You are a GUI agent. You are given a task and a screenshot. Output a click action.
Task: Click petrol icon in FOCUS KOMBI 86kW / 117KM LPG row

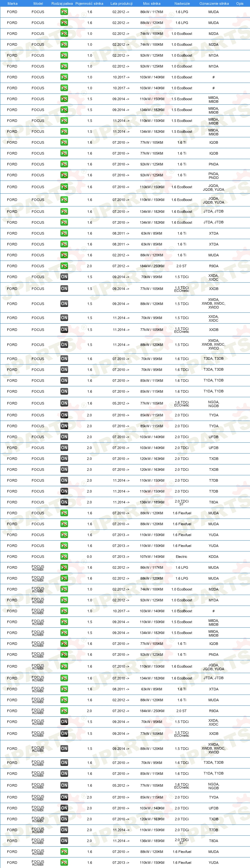point(64,567)
